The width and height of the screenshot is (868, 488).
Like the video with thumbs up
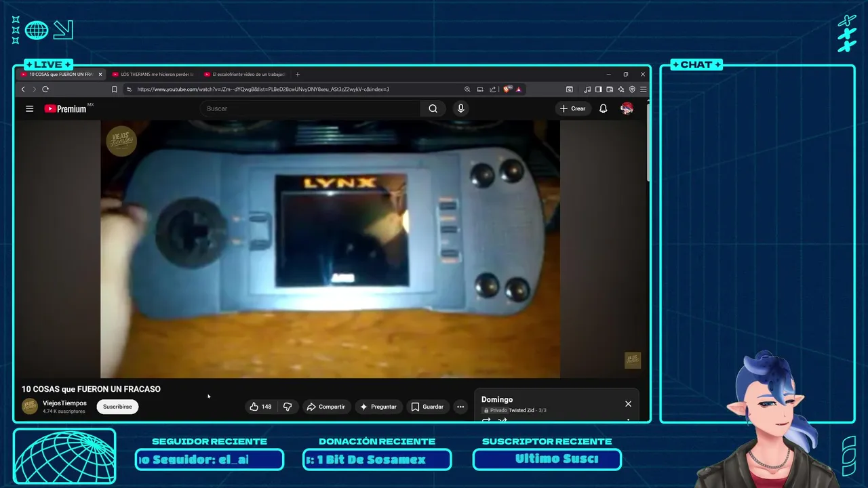[x=260, y=407]
